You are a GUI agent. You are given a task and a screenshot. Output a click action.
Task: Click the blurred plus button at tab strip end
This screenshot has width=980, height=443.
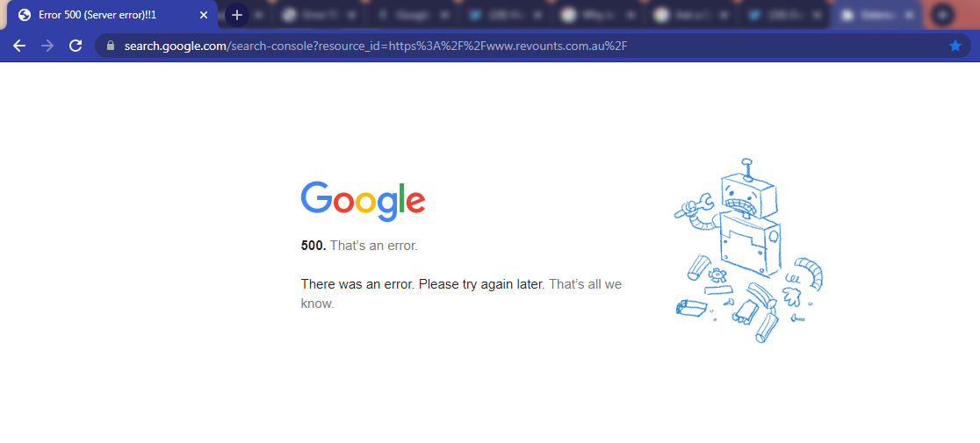pyautogui.click(x=942, y=15)
